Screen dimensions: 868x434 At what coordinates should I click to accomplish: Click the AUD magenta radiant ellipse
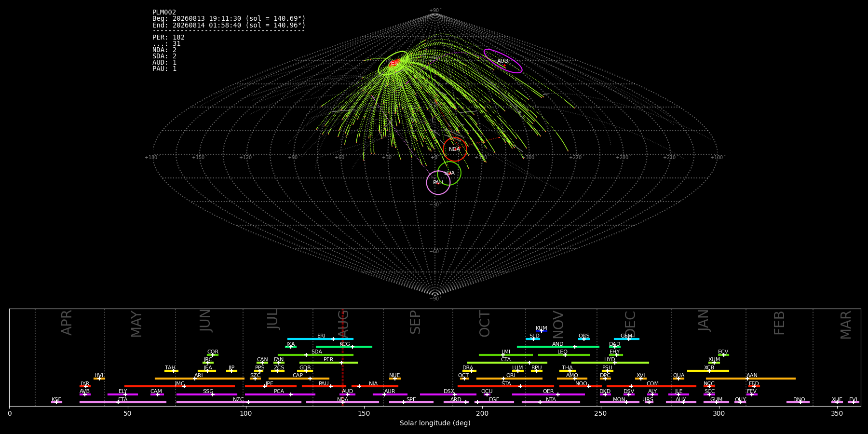tap(503, 61)
